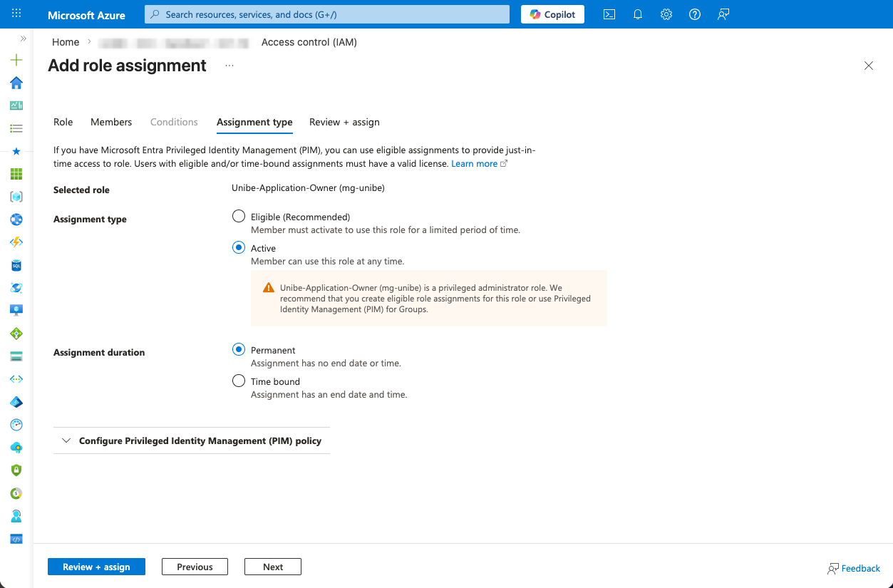Viewport: 893px width, 588px height.
Task: Open the Azure portal waffle menu
Action: tap(16, 14)
